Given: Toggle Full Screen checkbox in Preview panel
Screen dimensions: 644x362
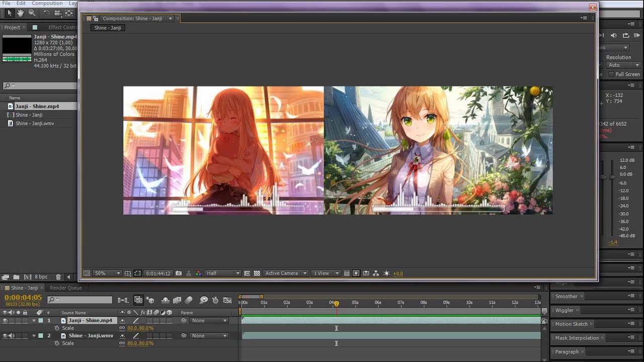Looking at the screenshot, I should click(612, 74).
